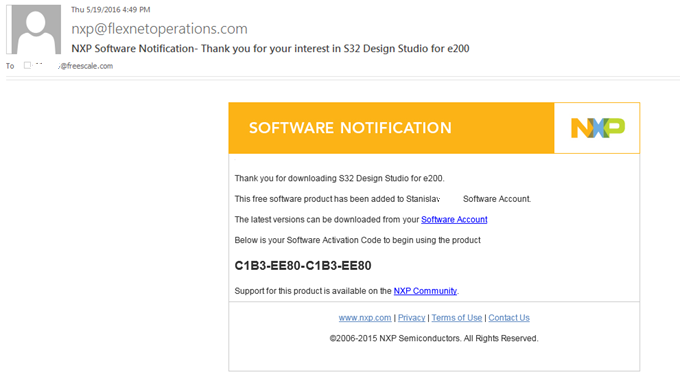682x392 pixels.
Task: Click the activation code C1B3-EE80-C1B3-EE80
Action: point(303,266)
